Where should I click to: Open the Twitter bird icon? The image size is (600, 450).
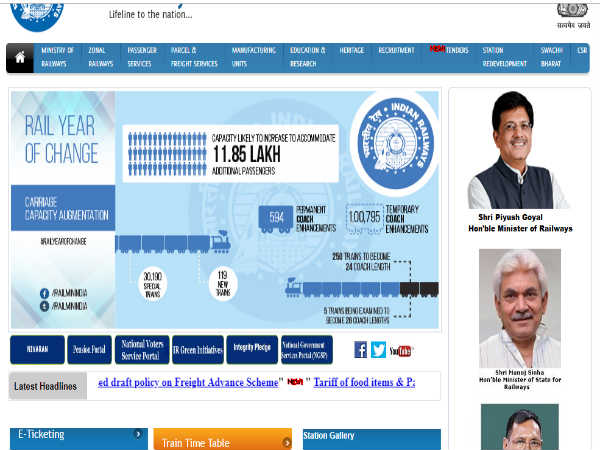pyautogui.click(x=378, y=350)
